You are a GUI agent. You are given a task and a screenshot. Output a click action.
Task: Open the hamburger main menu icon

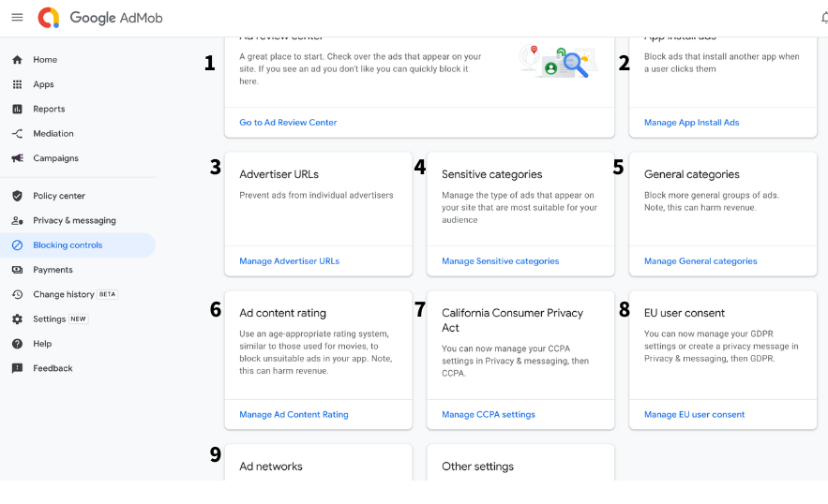[17, 18]
